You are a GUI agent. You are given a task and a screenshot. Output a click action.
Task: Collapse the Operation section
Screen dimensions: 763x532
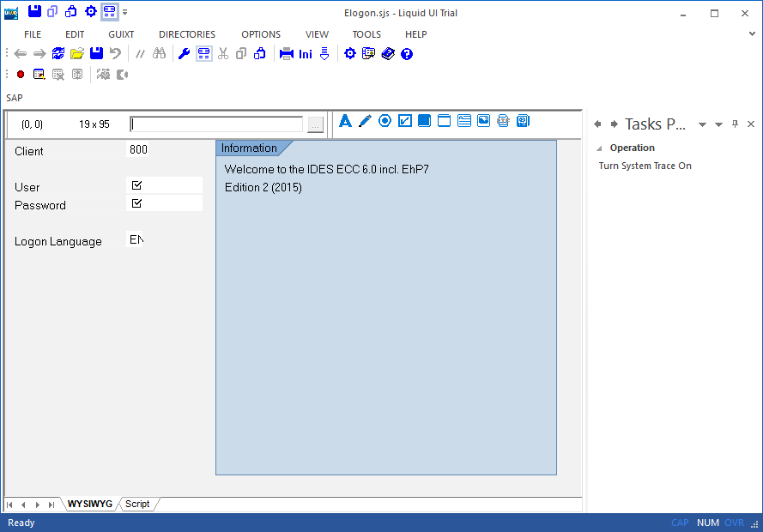(599, 148)
